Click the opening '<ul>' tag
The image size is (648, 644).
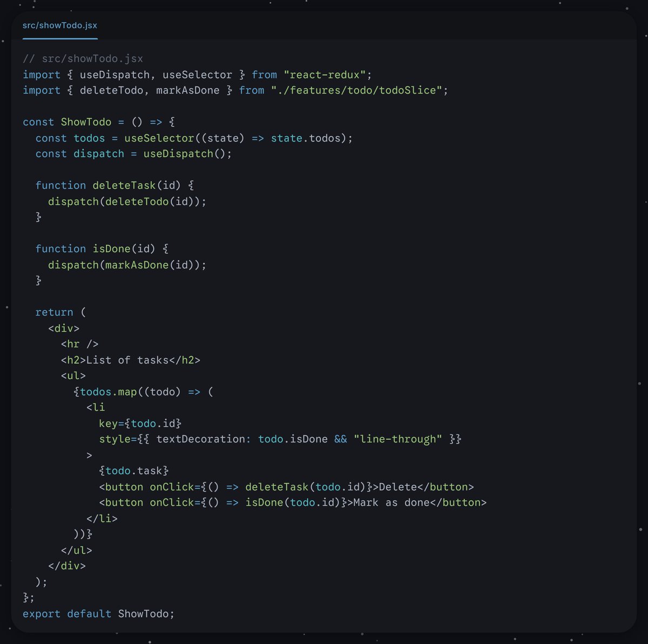(73, 375)
